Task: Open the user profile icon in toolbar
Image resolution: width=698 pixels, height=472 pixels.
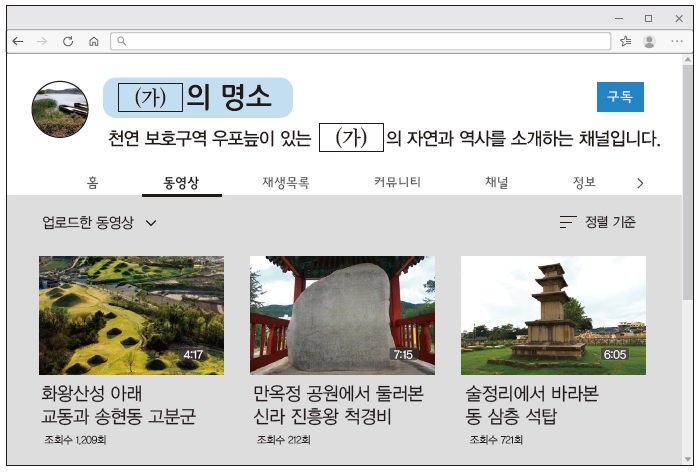Action: (650, 41)
